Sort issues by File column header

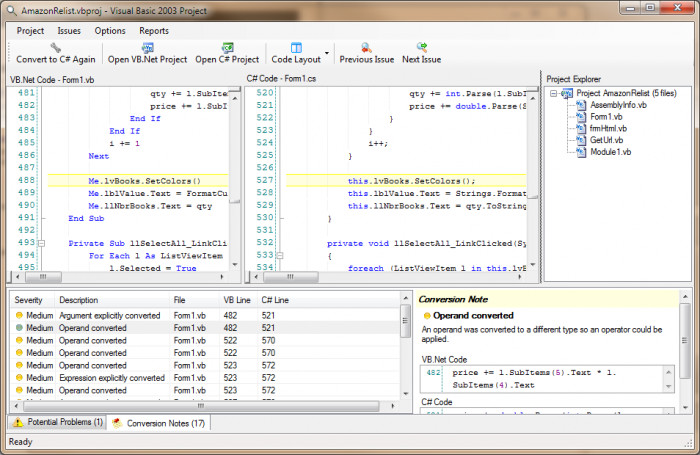click(x=194, y=300)
